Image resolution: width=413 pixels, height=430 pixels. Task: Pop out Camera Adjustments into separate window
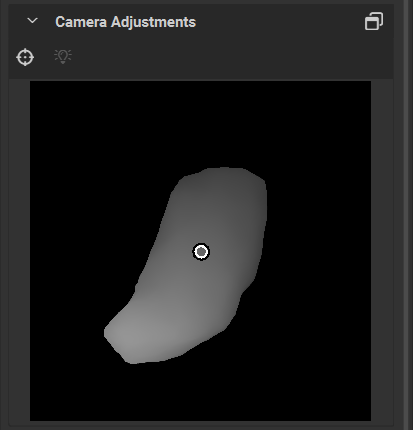tap(374, 22)
